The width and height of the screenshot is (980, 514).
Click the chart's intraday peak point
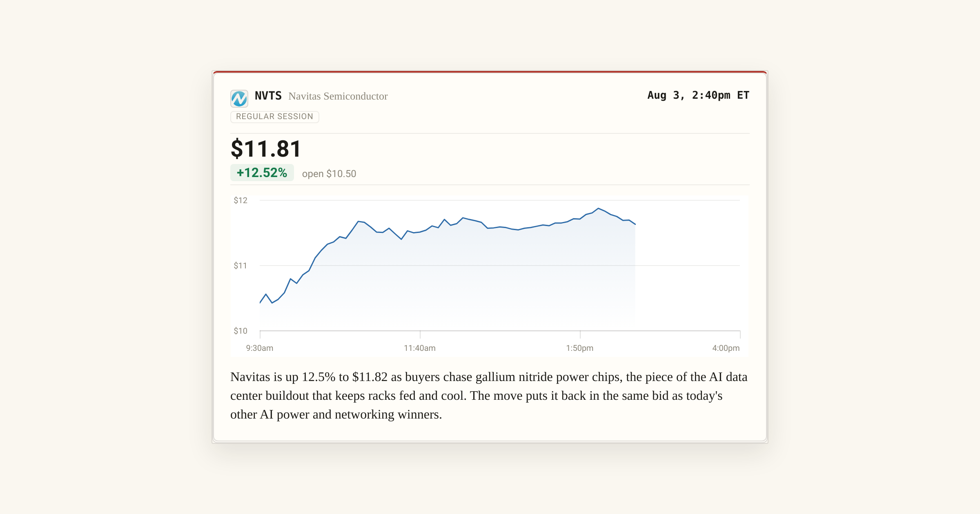tap(598, 208)
